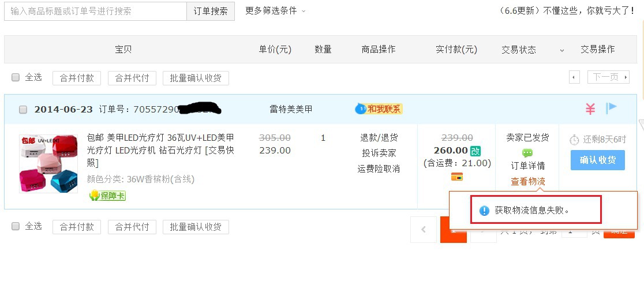Image resolution: width=644 pixels, height=281 pixels.
Task: Click the green speech bubble message icon
Action: point(527,153)
